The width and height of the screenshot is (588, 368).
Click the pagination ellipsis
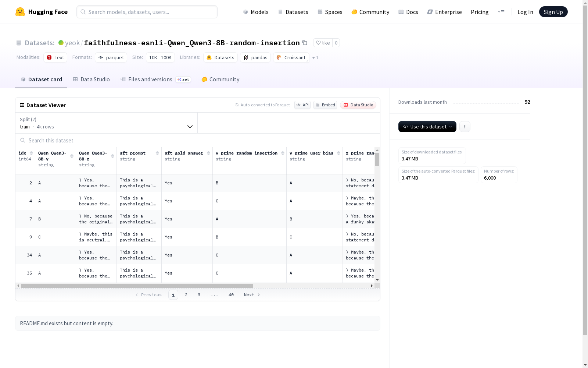click(x=215, y=295)
